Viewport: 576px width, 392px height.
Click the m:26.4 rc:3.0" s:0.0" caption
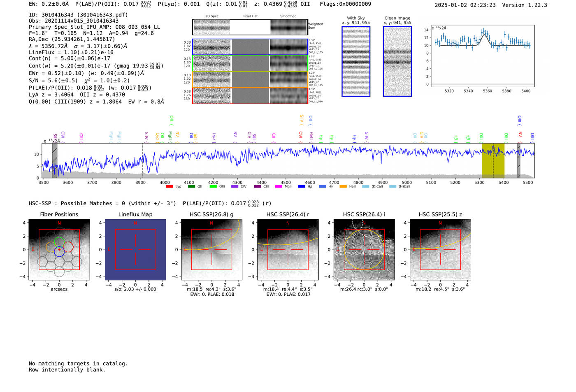coord(364,289)
